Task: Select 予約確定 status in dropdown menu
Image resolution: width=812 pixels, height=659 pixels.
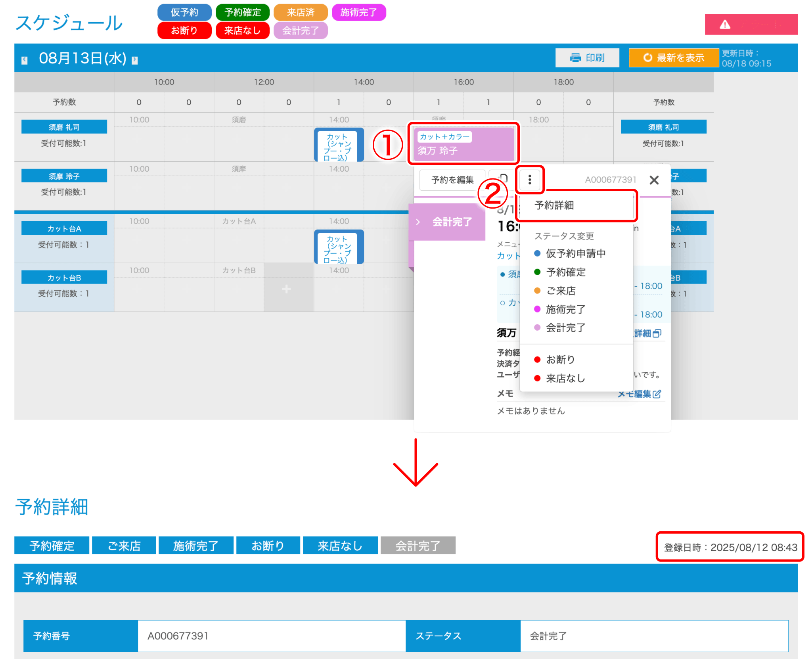Action: point(565,272)
